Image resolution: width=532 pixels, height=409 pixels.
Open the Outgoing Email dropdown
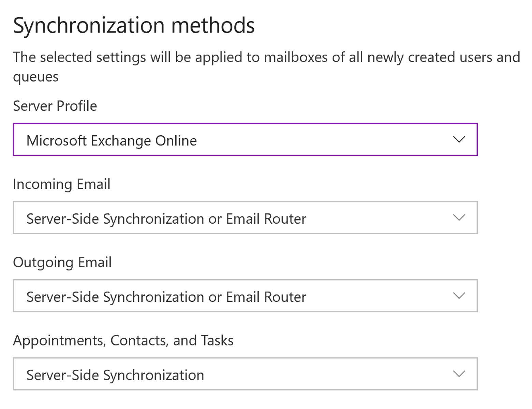pyautogui.click(x=245, y=296)
